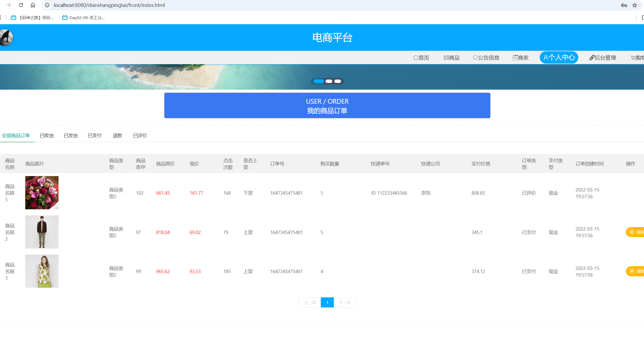Screen dimensions: 644x342
Task: Reload the page with browser refresh icon
Action: pos(21,5)
